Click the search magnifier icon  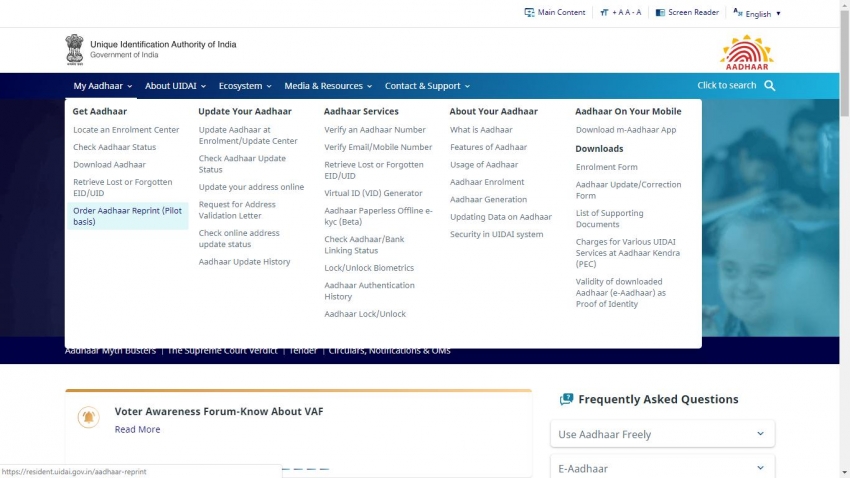pos(770,86)
